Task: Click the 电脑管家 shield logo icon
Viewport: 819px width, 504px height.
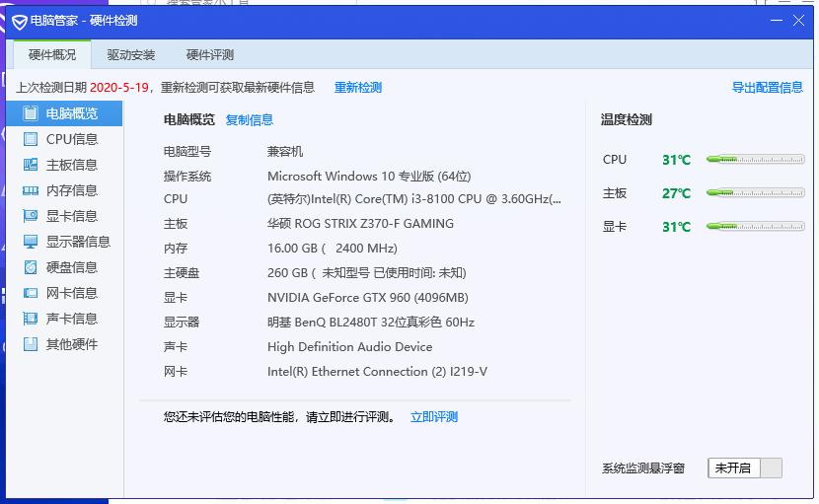Action: 20,22
